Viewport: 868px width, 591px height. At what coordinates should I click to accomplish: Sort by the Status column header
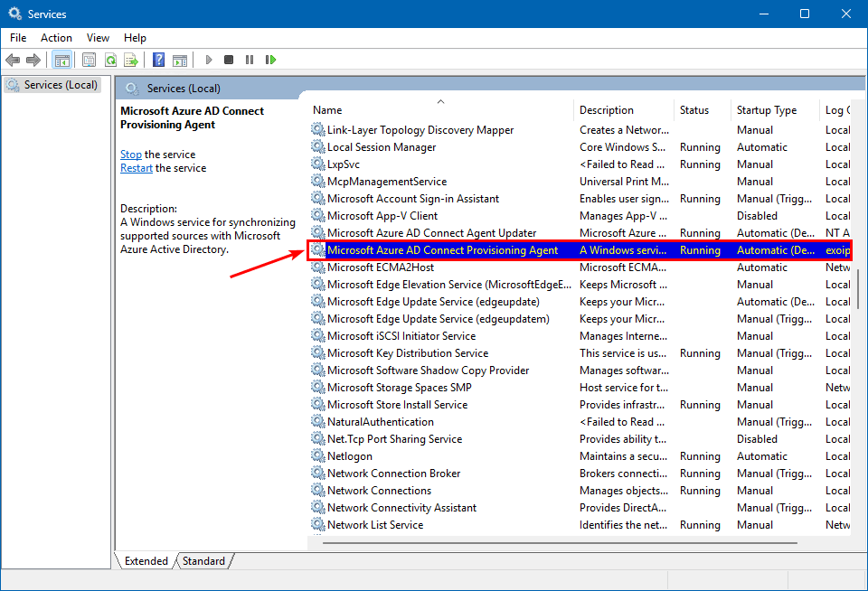[694, 110]
